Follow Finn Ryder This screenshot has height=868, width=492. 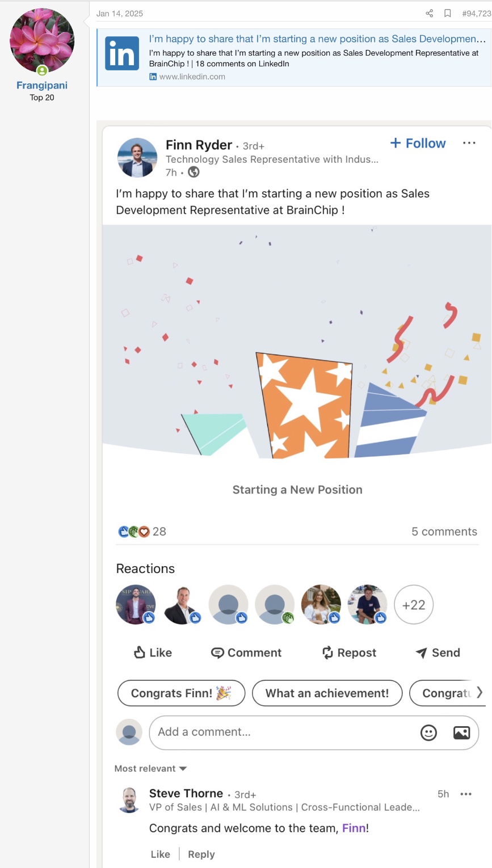(418, 144)
